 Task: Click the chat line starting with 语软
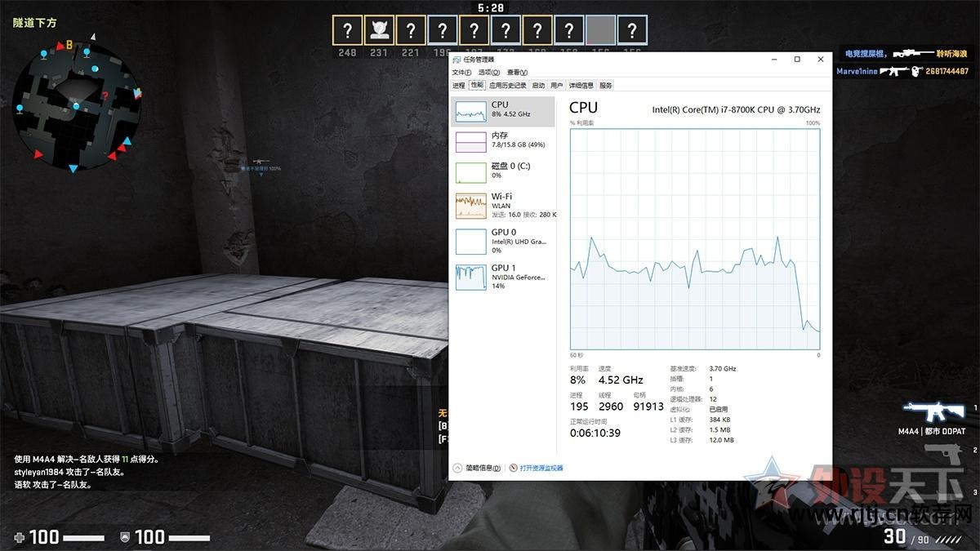coord(52,485)
